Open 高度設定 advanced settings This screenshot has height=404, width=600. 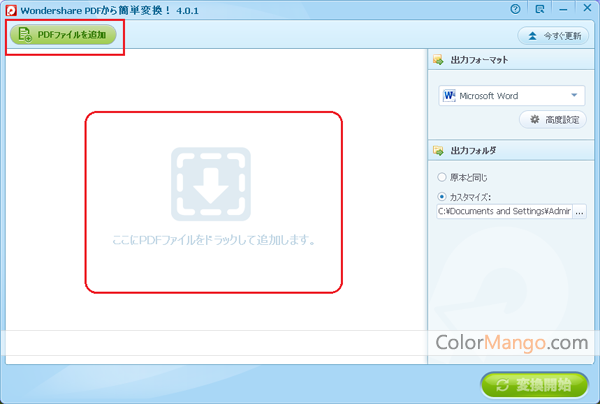coord(553,120)
